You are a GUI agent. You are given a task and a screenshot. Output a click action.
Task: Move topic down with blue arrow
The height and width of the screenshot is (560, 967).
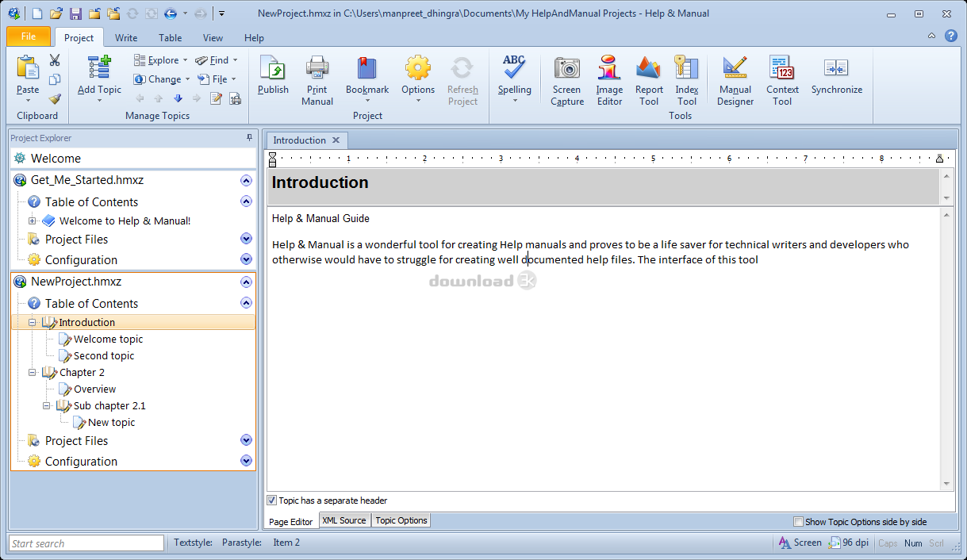(x=178, y=98)
